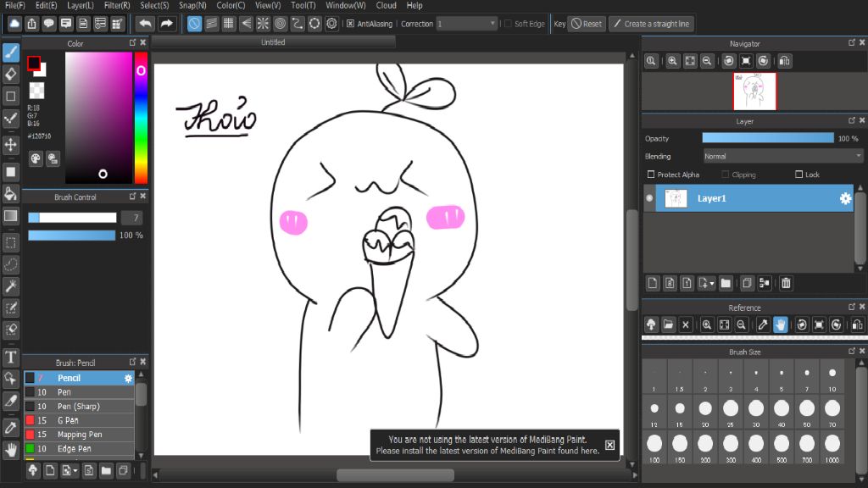Screen dimensions: 868x488
Task: Zoom out using the Navigator panel
Action: pos(707,61)
